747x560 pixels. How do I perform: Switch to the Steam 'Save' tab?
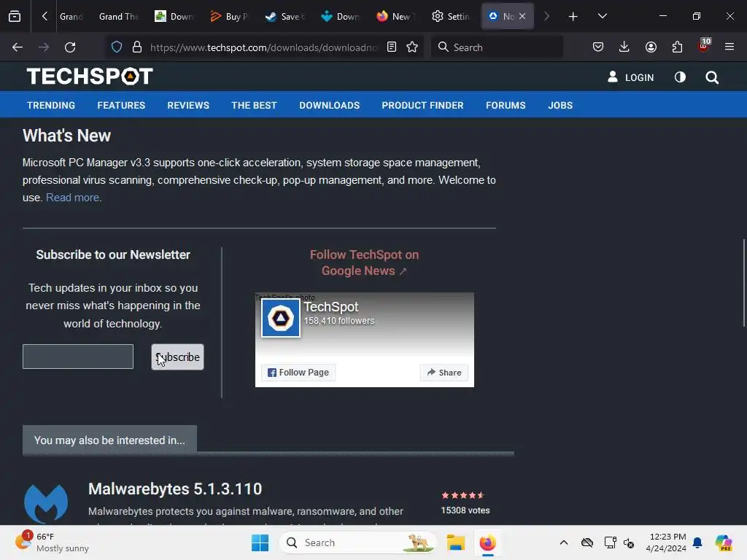285,17
